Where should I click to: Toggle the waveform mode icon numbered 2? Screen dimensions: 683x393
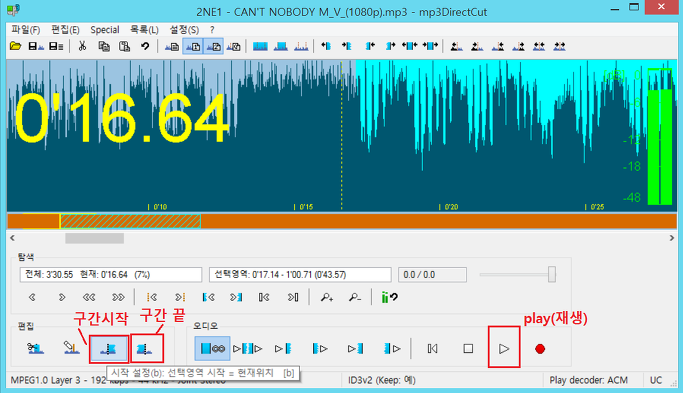[x=213, y=46]
